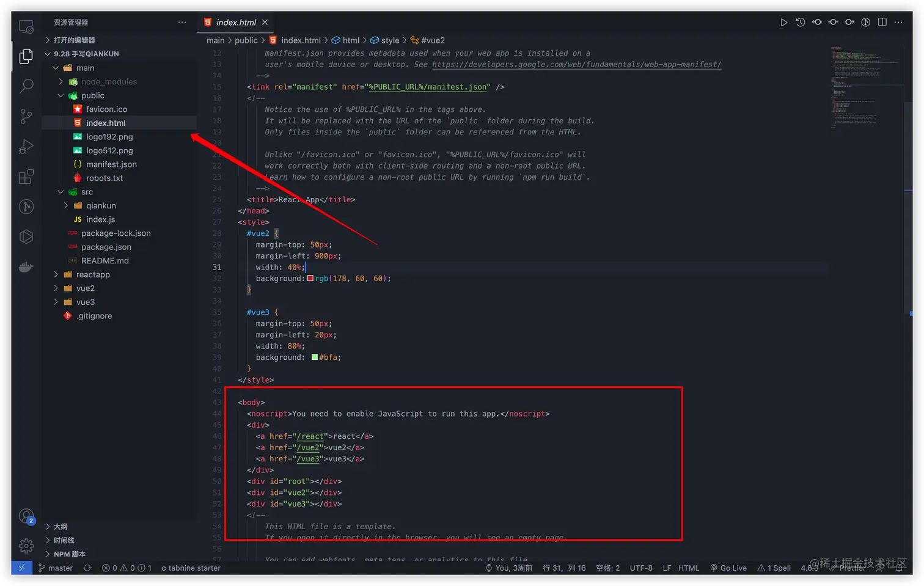Click the public breadcrumb
924x586 pixels.
(246, 40)
